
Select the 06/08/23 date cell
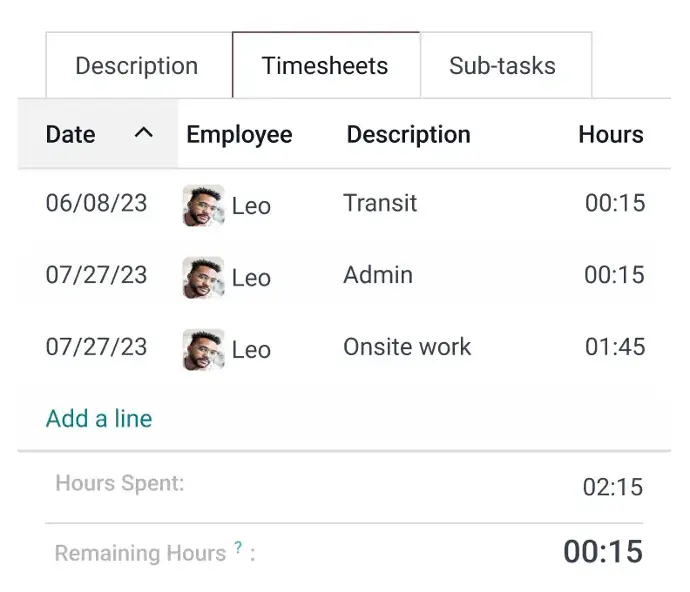click(x=96, y=203)
